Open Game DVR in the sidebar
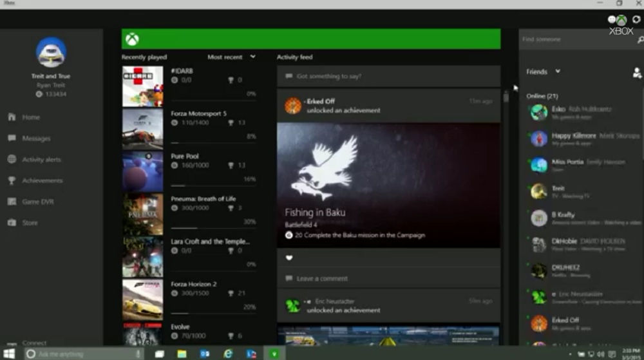The height and width of the screenshot is (360, 644). pos(38,202)
